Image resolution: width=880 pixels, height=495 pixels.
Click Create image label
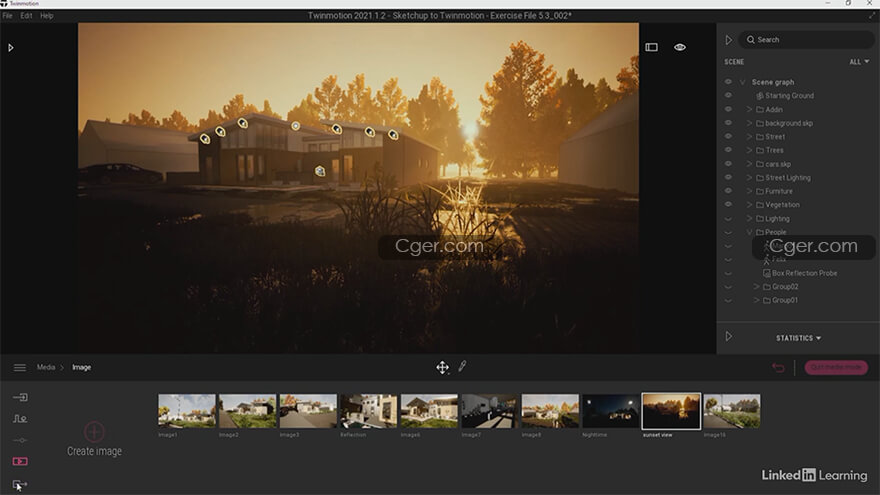(94, 451)
